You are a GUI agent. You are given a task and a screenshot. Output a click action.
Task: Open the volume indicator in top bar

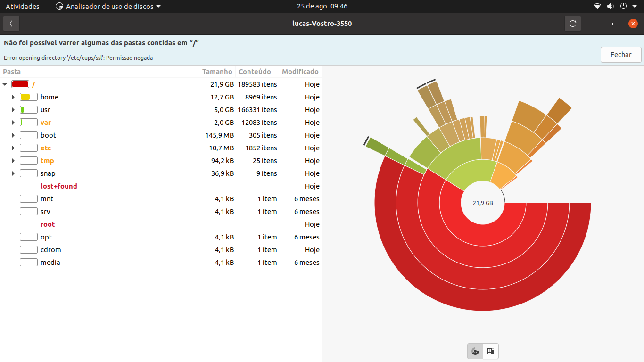pos(610,6)
